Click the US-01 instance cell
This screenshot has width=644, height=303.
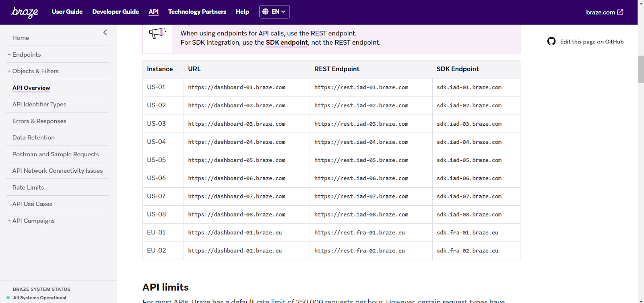pos(163,87)
